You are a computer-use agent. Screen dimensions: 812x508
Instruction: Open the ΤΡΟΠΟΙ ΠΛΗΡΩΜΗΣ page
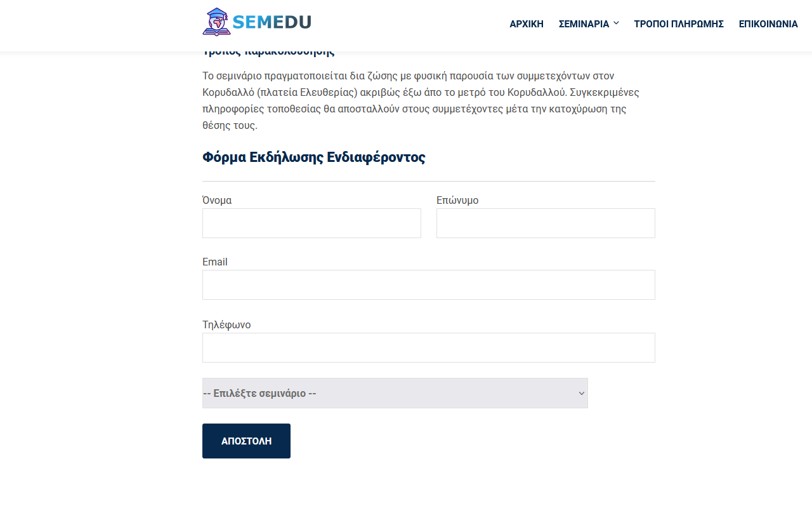pyautogui.click(x=679, y=24)
